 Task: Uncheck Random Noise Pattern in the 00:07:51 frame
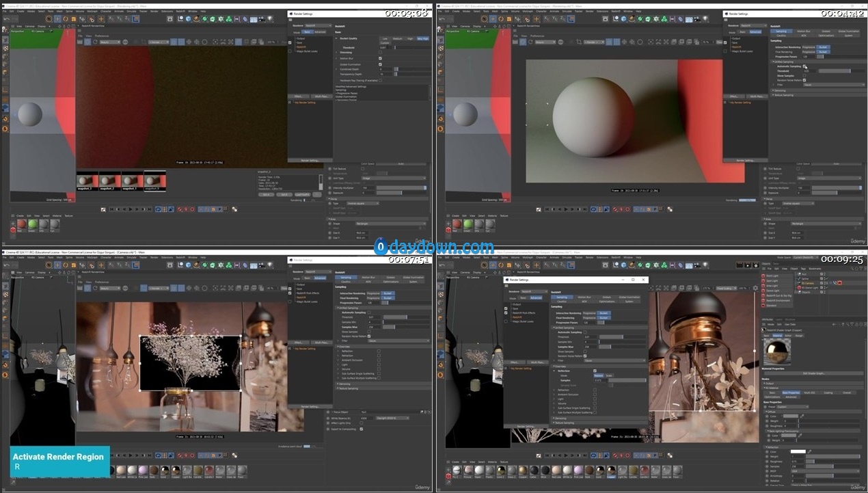[x=369, y=336]
